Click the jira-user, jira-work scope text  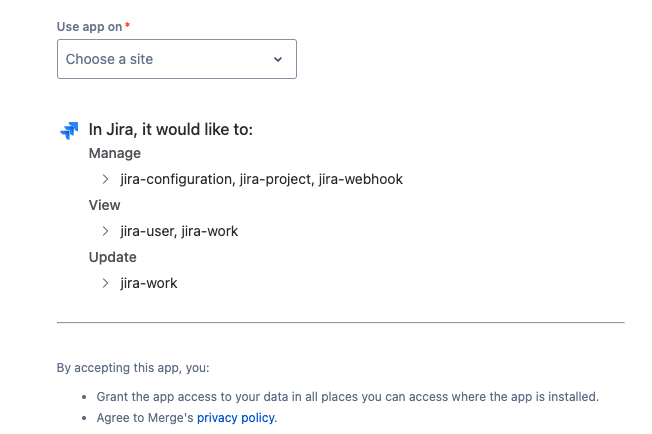pos(179,231)
